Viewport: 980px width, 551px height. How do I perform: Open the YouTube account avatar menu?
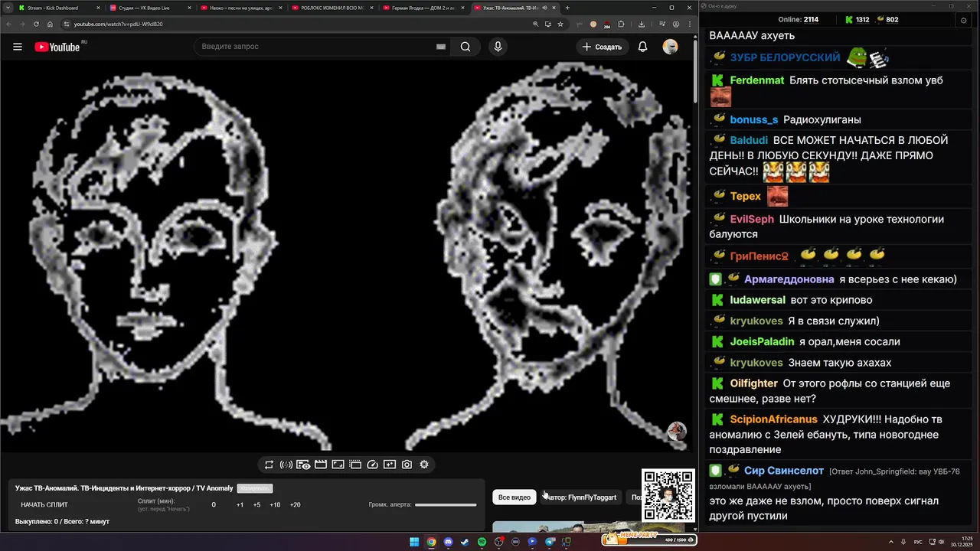pos(671,47)
